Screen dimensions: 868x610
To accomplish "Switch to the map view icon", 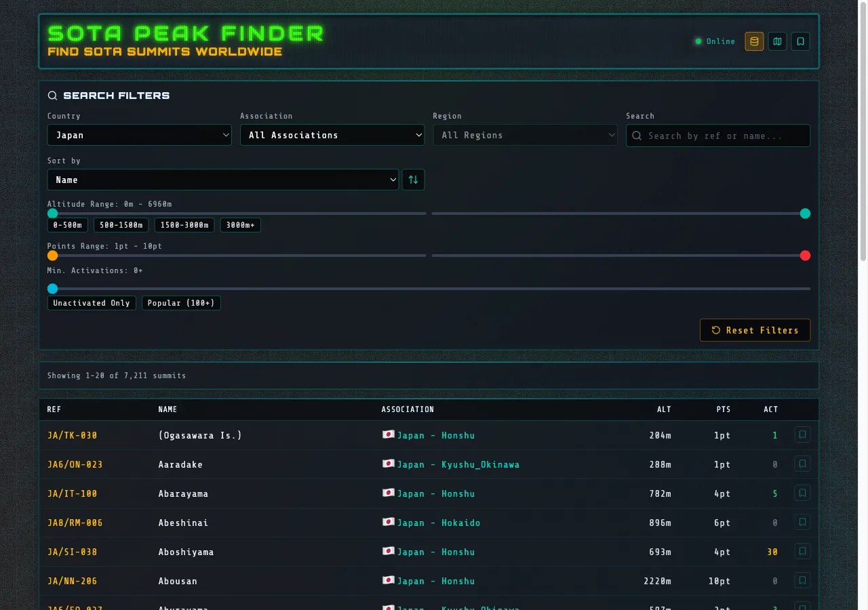I will click(x=777, y=41).
